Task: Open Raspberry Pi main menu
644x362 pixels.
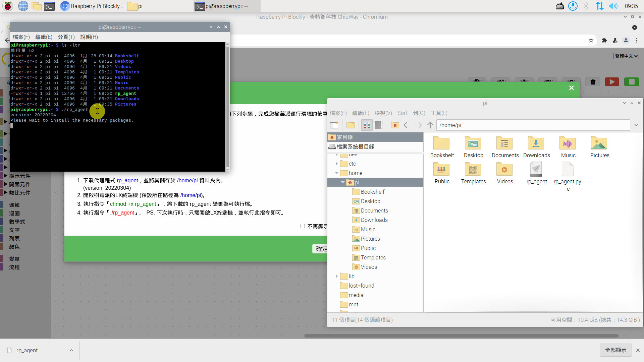Action: tap(7, 6)
